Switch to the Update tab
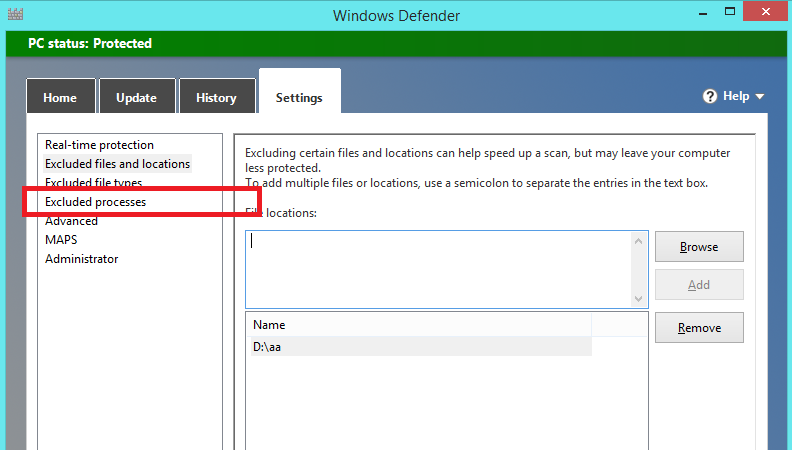Screen dimensions: 792x450 [137, 96]
